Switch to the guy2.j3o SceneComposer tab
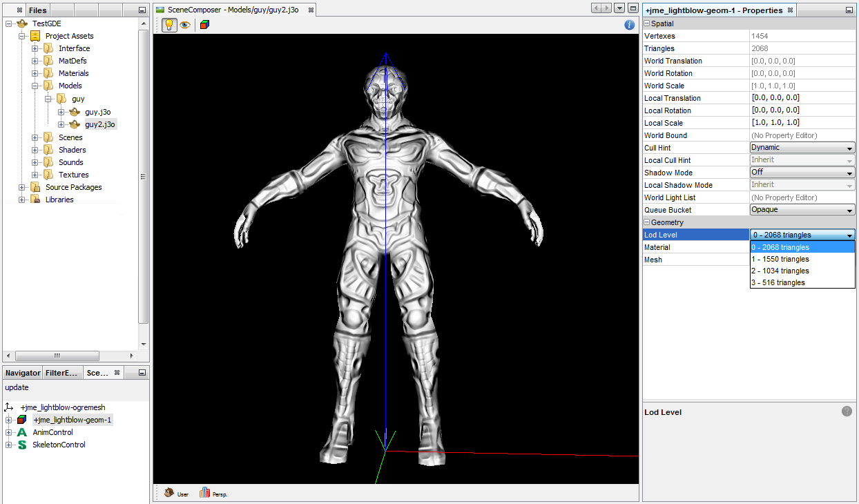The width and height of the screenshot is (859, 504). [231, 10]
